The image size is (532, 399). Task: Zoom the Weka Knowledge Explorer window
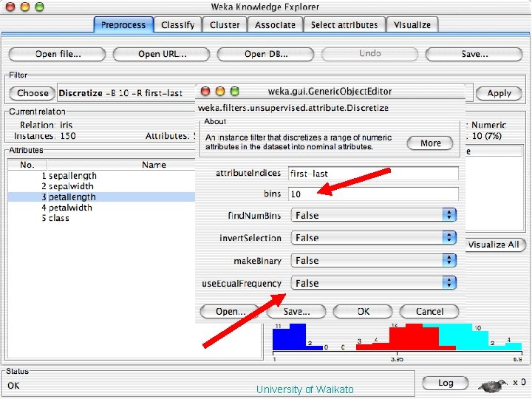point(40,7)
